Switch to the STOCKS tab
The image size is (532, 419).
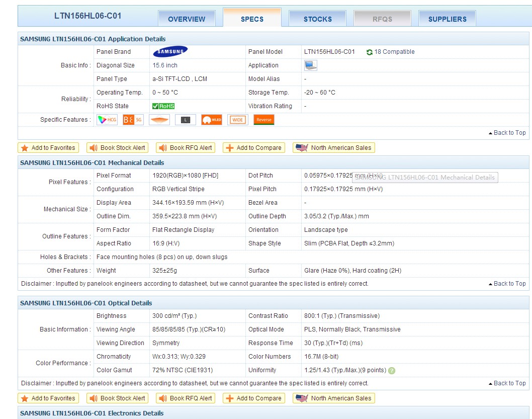point(318,19)
